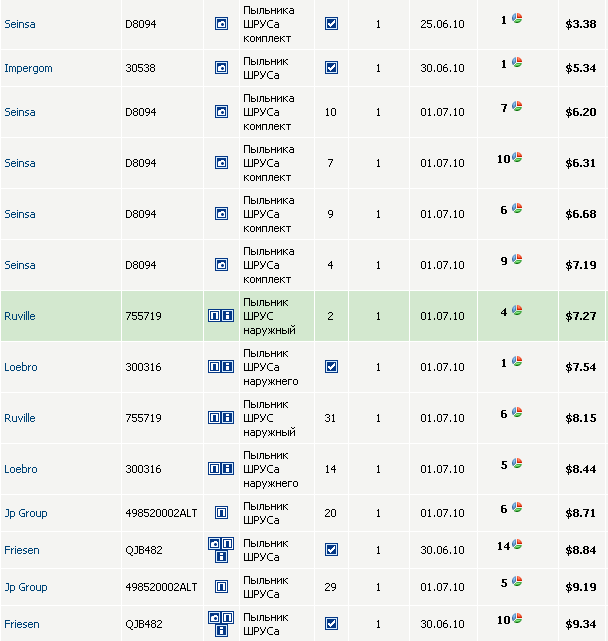
Task: Click pie chart icon in $8.71 row
Action: [517, 508]
